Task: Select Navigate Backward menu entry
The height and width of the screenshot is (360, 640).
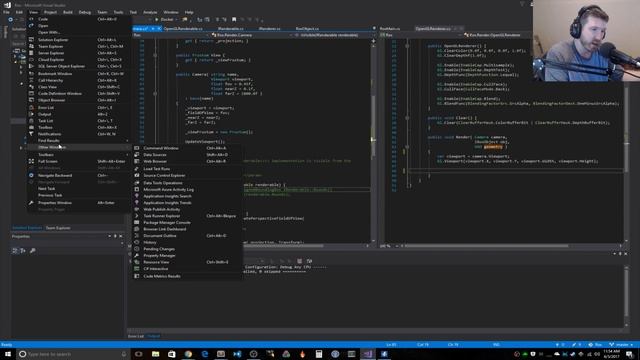Action: [78, 175]
